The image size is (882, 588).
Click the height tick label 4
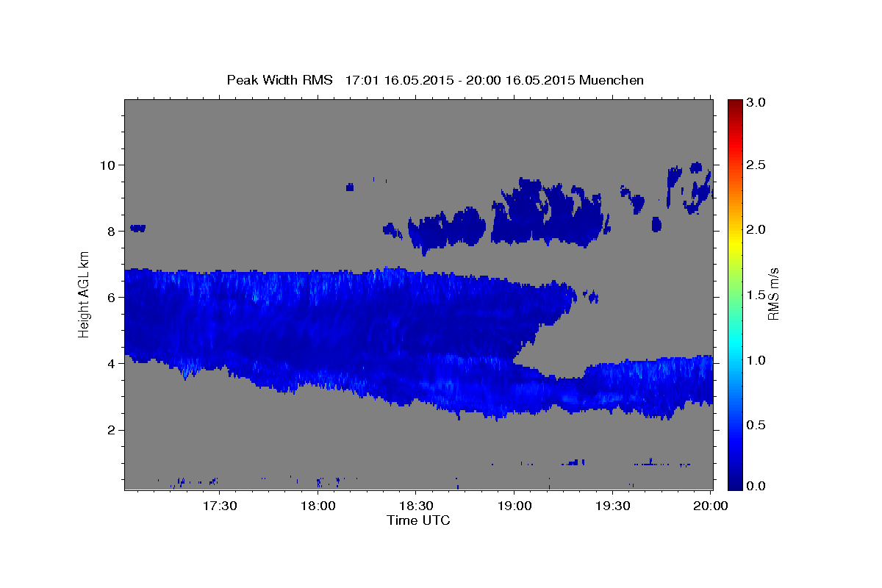coord(113,364)
